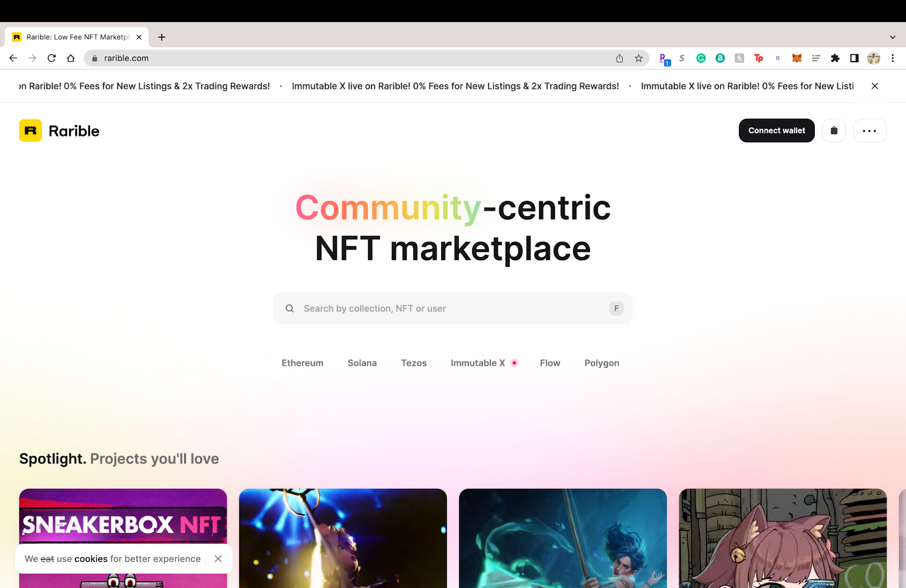Screen dimensions: 906x588
Task: Select the Immutable X blockchain filter
Action: point(484,363)
